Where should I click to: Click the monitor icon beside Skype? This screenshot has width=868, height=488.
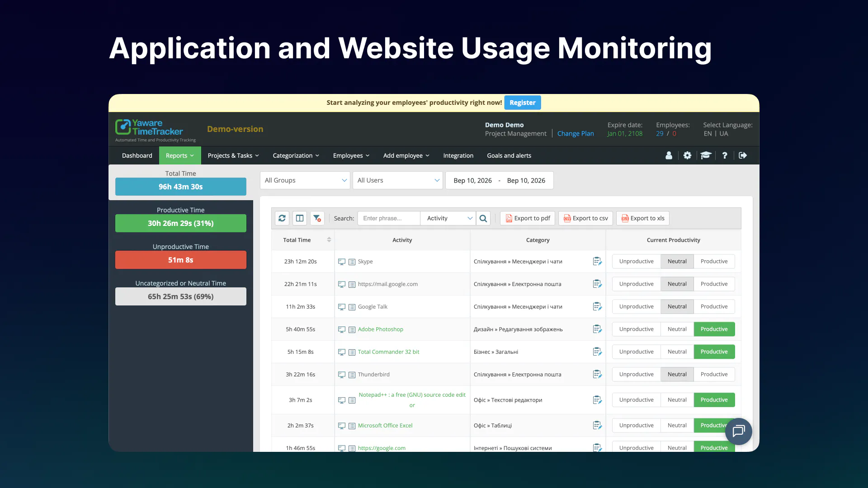342,262
